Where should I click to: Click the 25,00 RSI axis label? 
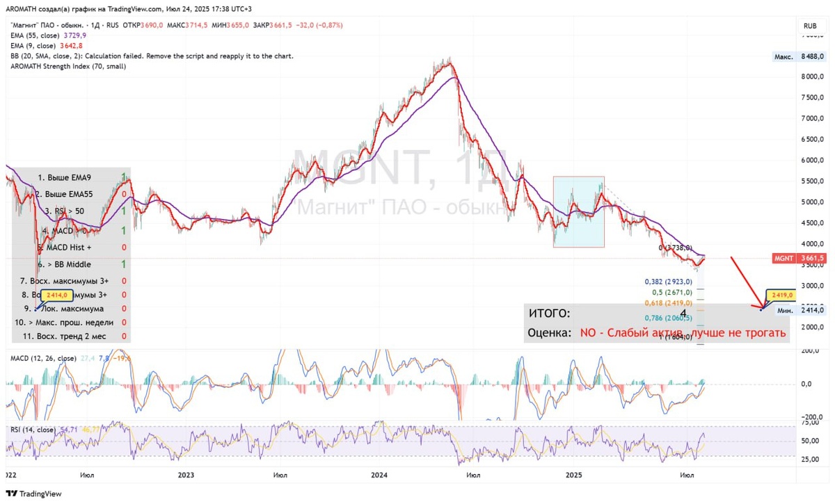[811, 460]
